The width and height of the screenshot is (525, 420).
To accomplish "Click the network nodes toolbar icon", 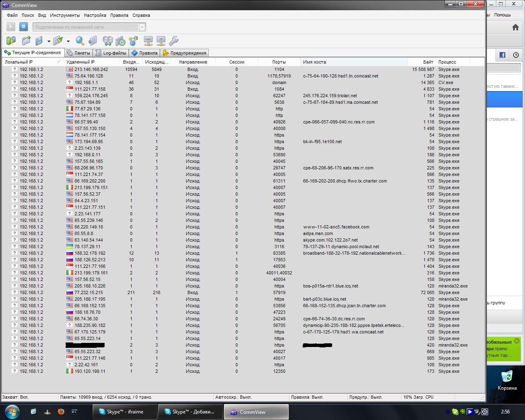I will 133,41.
